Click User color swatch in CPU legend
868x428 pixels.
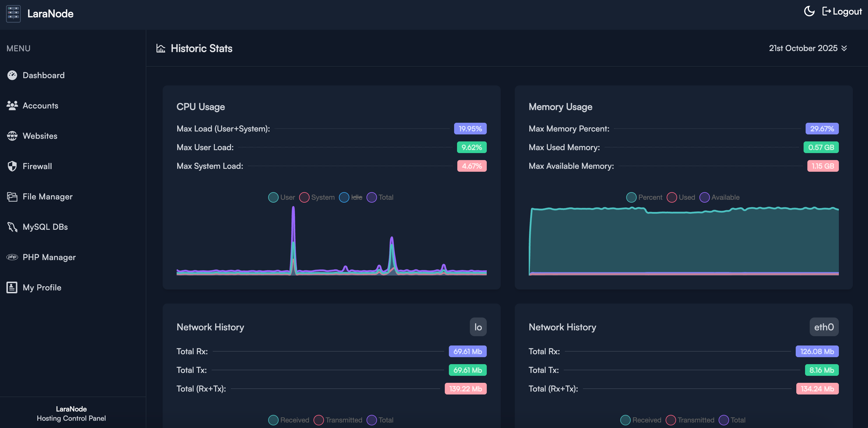point(273,197)
